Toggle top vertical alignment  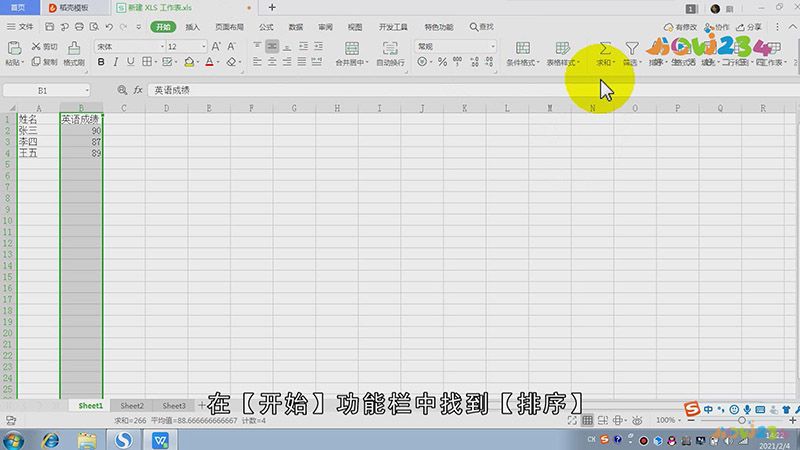257,46
